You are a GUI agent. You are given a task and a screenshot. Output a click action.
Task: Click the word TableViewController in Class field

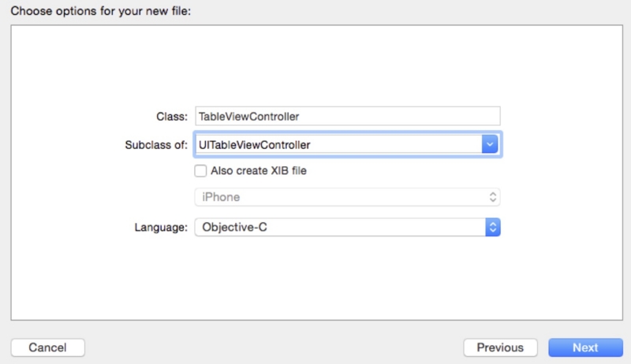click(x=249, y=116)
